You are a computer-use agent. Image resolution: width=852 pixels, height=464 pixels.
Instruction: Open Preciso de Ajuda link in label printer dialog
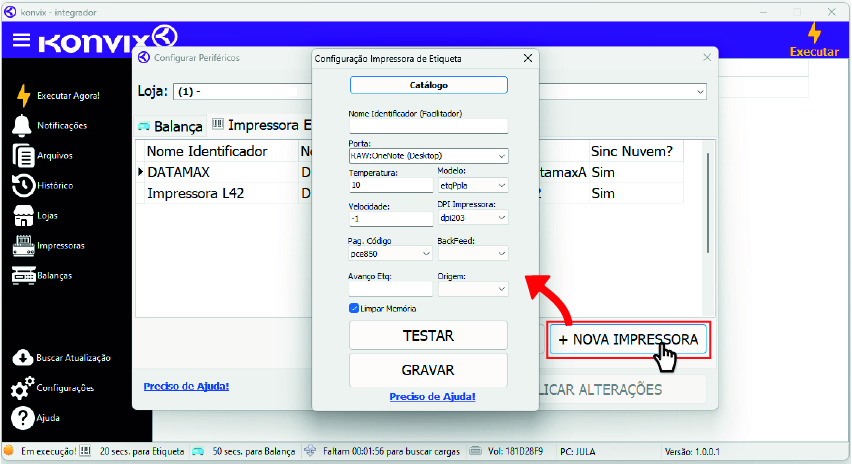click(x=433, y=397)
